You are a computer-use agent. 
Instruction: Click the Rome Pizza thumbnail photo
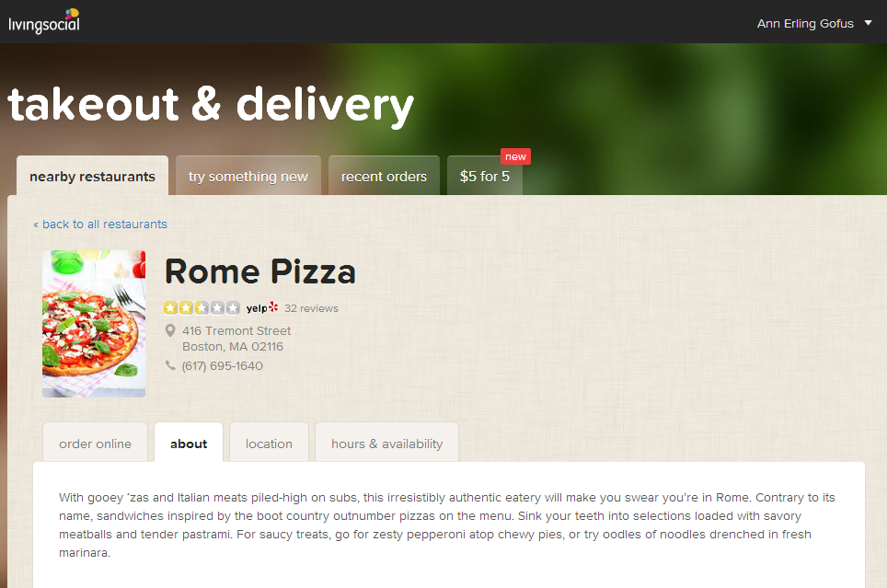[94, 324]
